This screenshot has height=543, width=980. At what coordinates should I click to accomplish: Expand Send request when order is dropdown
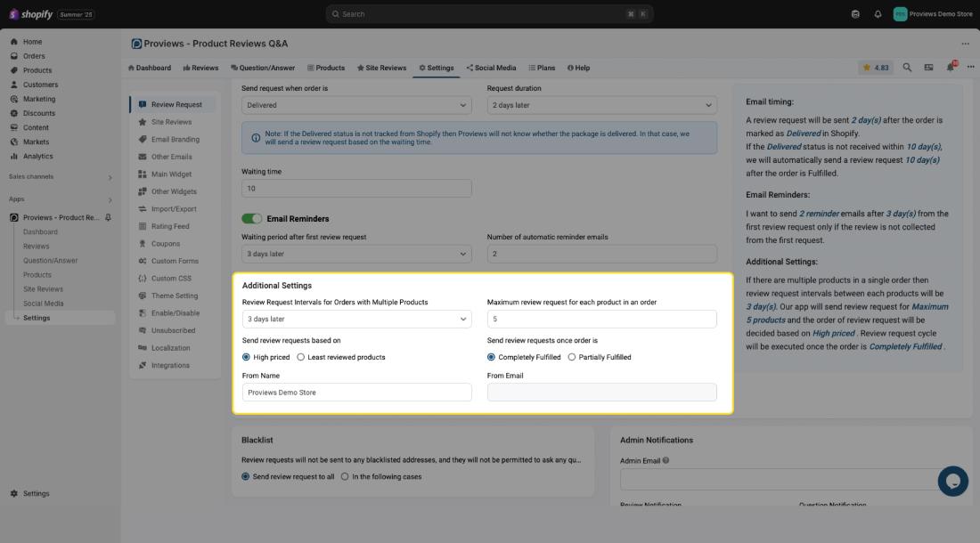coord(356,105)
